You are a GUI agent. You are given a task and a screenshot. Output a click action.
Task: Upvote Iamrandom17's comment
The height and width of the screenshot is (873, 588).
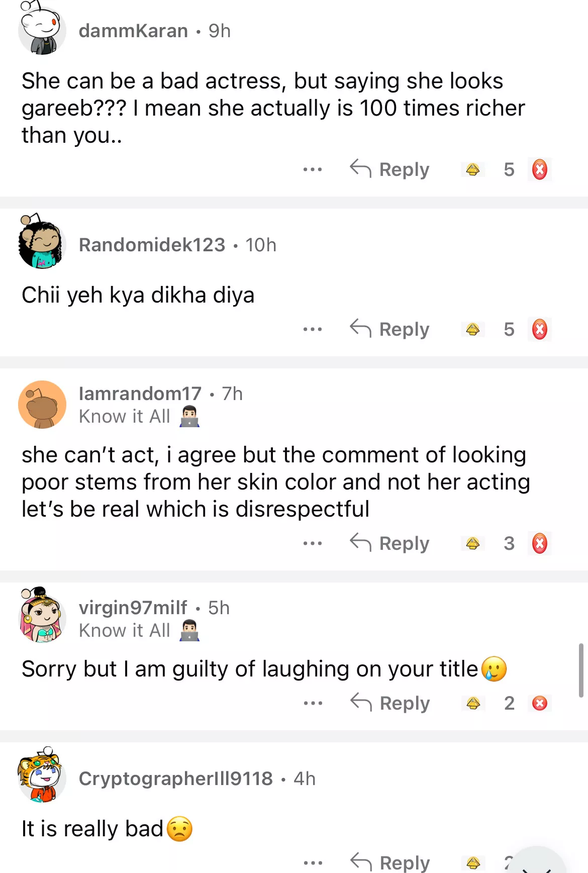[x=472, y=543]
